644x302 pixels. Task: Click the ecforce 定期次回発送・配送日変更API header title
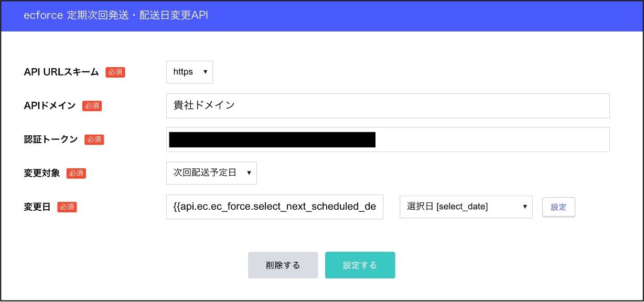pyautogui.click(x=116, y=15)
